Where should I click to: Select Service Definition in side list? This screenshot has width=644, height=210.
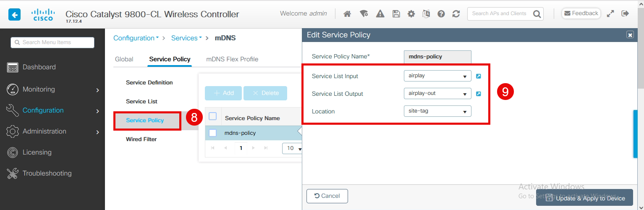(x=149, y=83)
